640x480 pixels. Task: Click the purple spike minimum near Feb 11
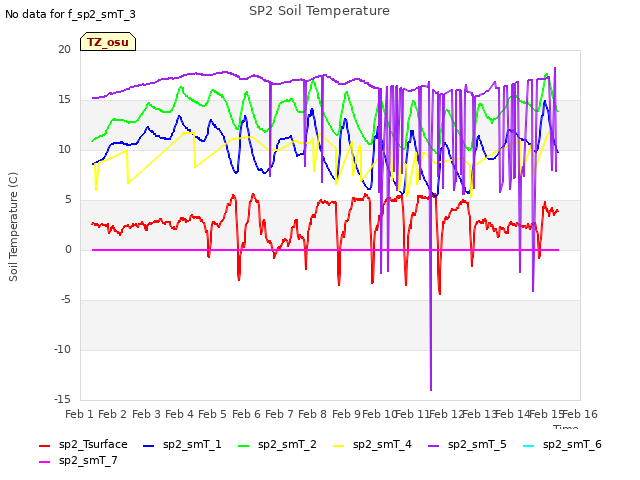pos(431,390)
